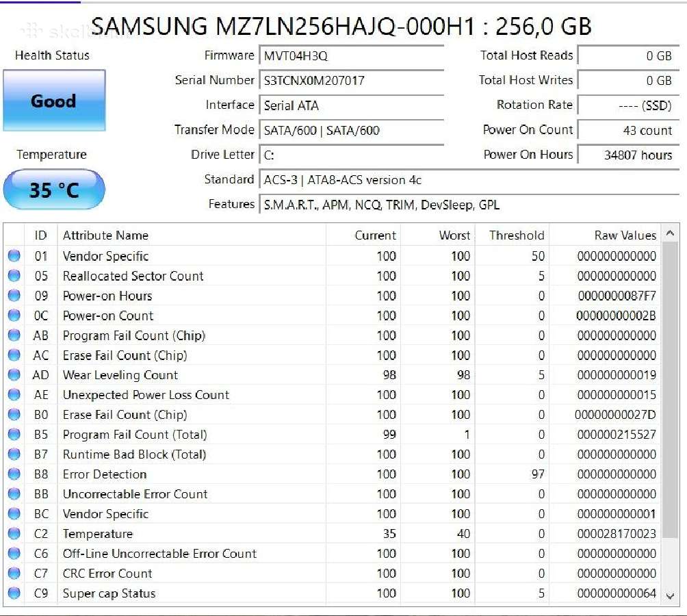Viewport: 687px width, 616px height.
Task: Click the status icon for CRC Error Count
Action: point(14,573)
